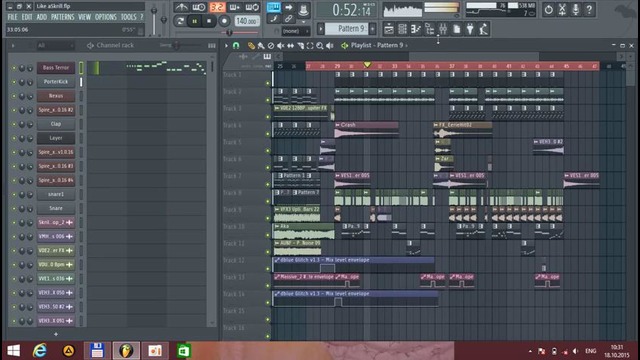
Task: Mute the PorterKick channel
Action: [13, 82]
